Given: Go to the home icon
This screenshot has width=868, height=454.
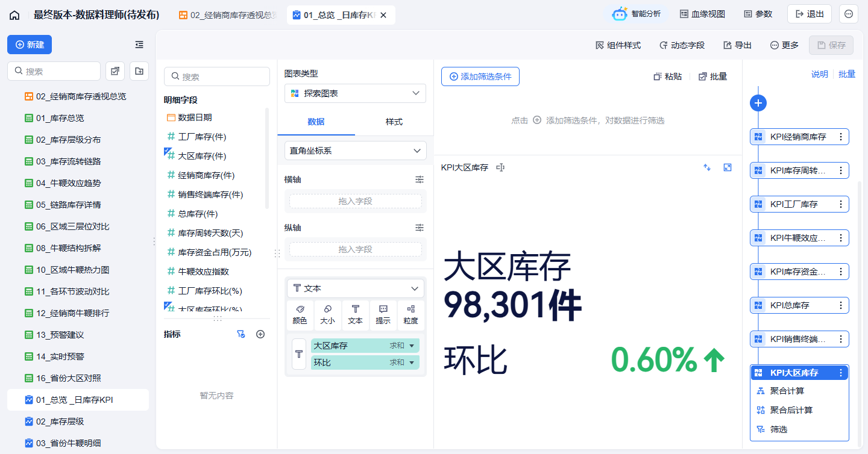Looking at the screenshot, I should click(14, 15).
